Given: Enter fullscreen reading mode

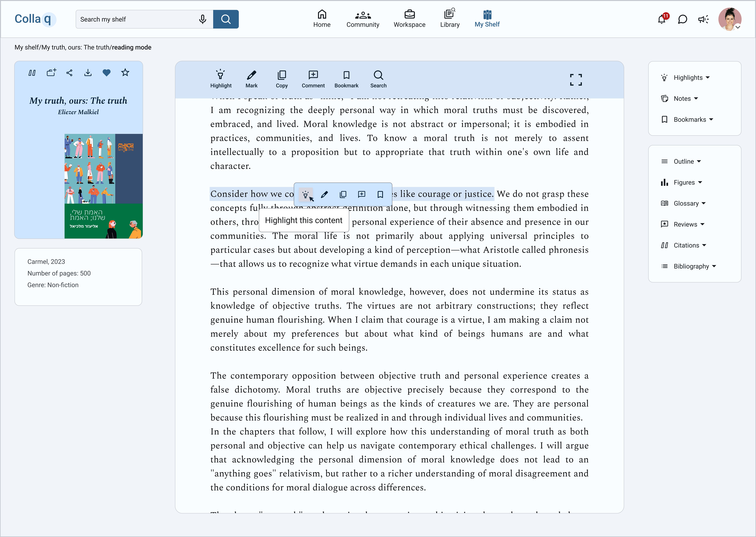Looking at the screenshot, I should click(x=576, y=80).
